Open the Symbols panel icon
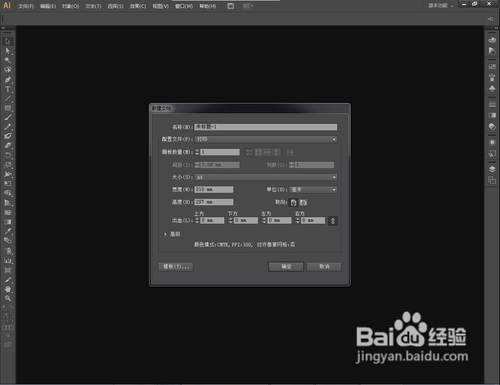The height and width of the screenshot is (385, 500). coord(492,88)
